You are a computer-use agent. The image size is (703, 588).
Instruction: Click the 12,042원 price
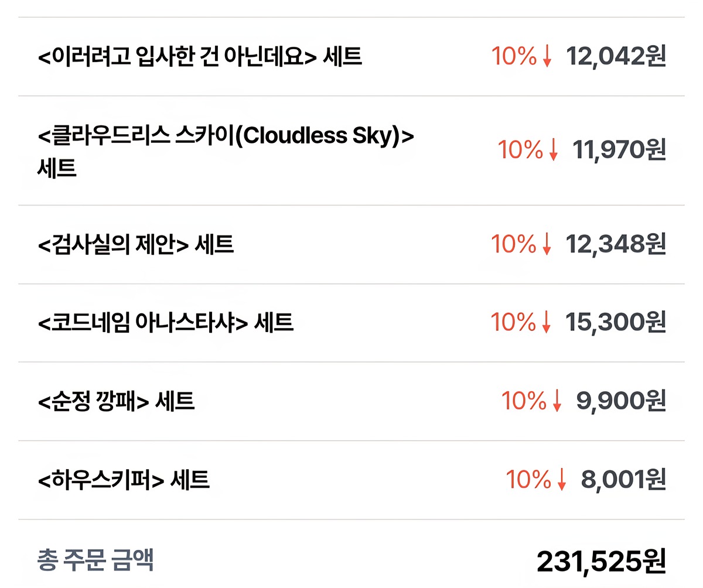tap(616, 57)
